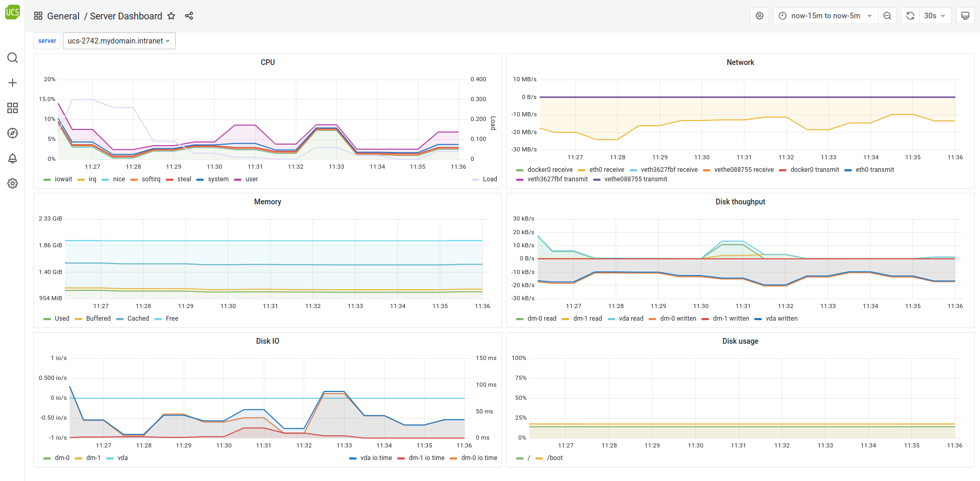Viewport: 980px width, 481px height.
Task: Toggle dm-1 series in Disk IO legend
Action: click(x=93, y=458)
